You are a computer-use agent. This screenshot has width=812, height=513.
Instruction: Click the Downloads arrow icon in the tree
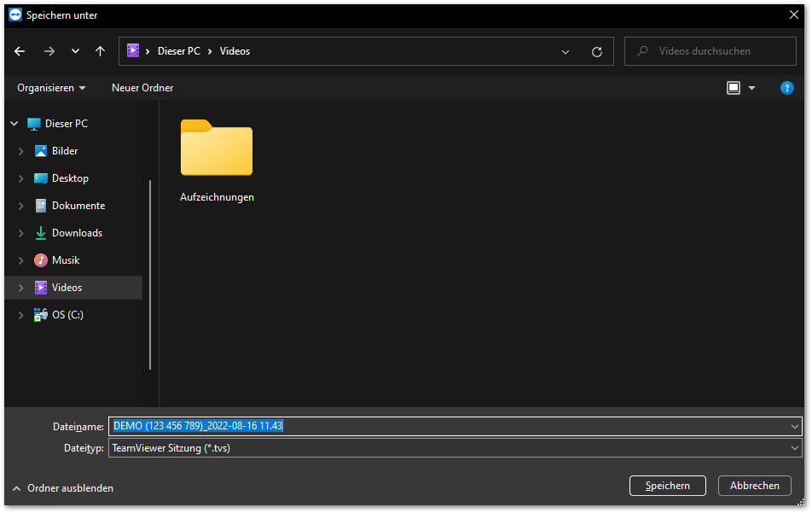40,233
